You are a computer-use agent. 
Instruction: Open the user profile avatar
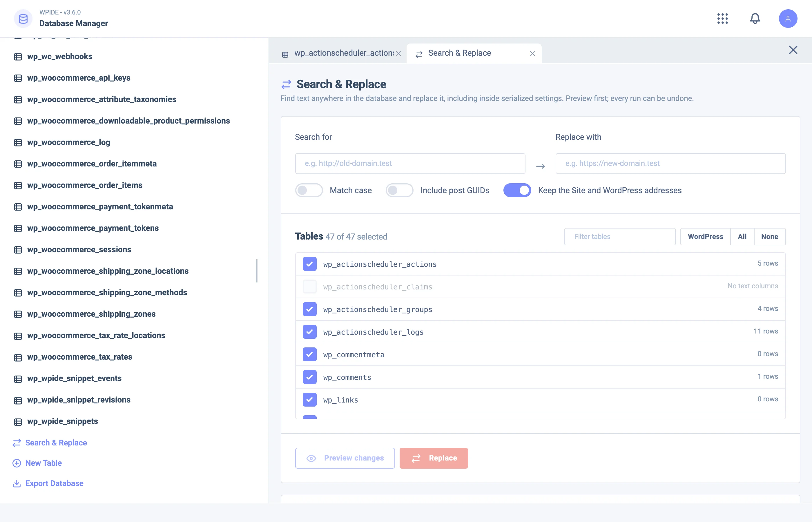788,18
